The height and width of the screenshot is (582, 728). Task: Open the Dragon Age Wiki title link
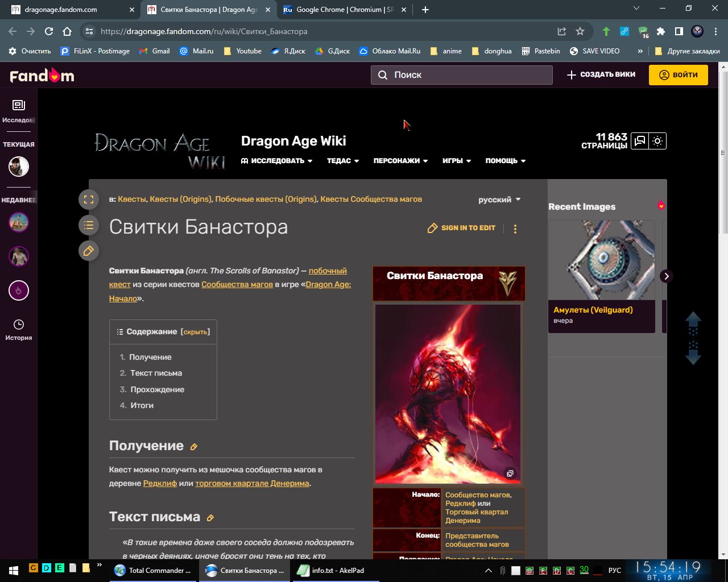[293, 141]
